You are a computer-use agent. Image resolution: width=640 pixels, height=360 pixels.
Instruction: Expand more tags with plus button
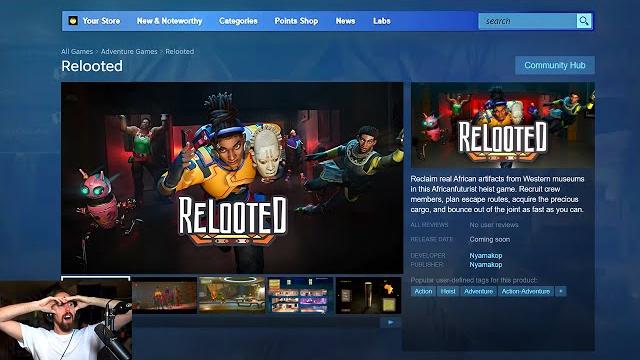click(561, 291)
